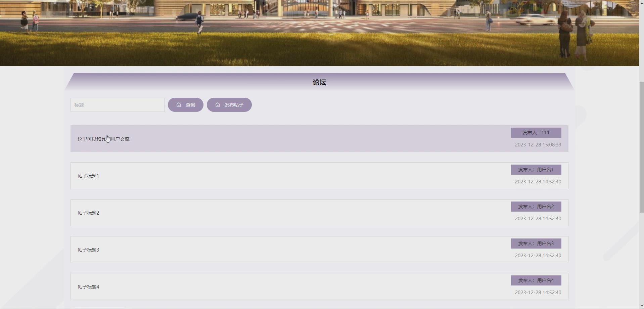
Task: Click the 发布人：用户名4 author badge
Action: pyautogui.click(x=536, y=280)
